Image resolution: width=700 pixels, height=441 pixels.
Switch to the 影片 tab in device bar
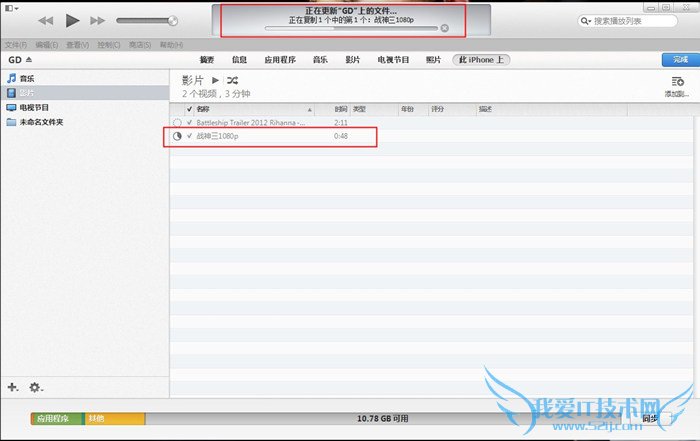tap(353, 60)
